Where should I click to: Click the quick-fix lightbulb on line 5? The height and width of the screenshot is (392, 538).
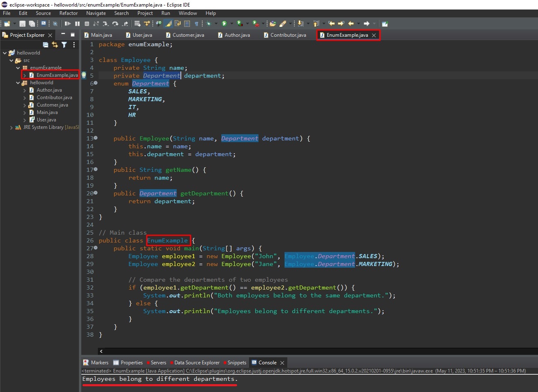pyautogui.click(x=84, y=75)
